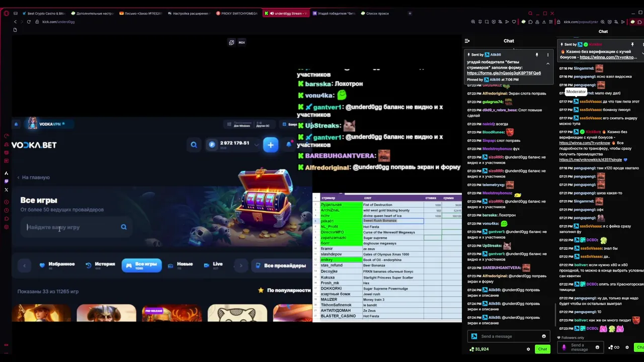This screenshot has width=644, height=362.
Task: Open a new browser tab with plus
Action: [410, 13]
